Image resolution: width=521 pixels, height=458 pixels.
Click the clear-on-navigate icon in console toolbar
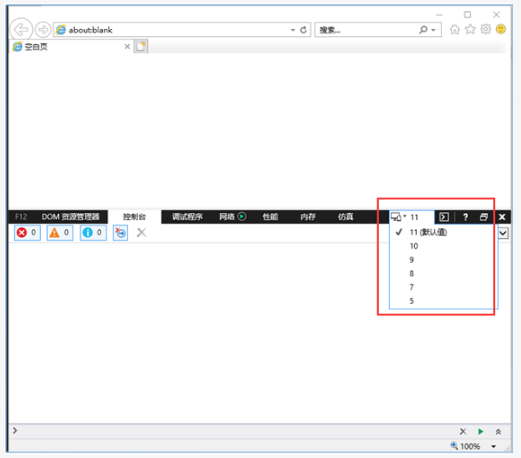pos(120,233)
